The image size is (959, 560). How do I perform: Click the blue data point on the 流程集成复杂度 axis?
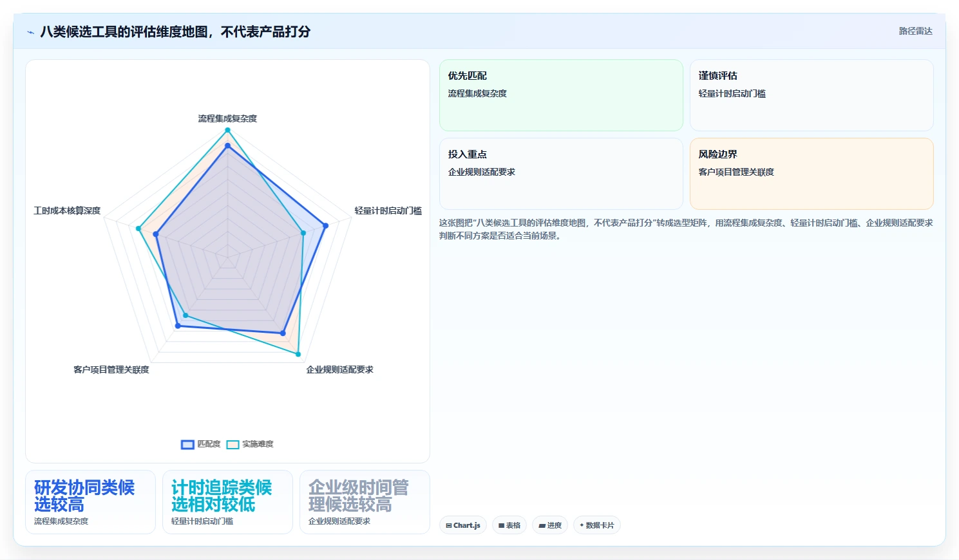[227, 146]
